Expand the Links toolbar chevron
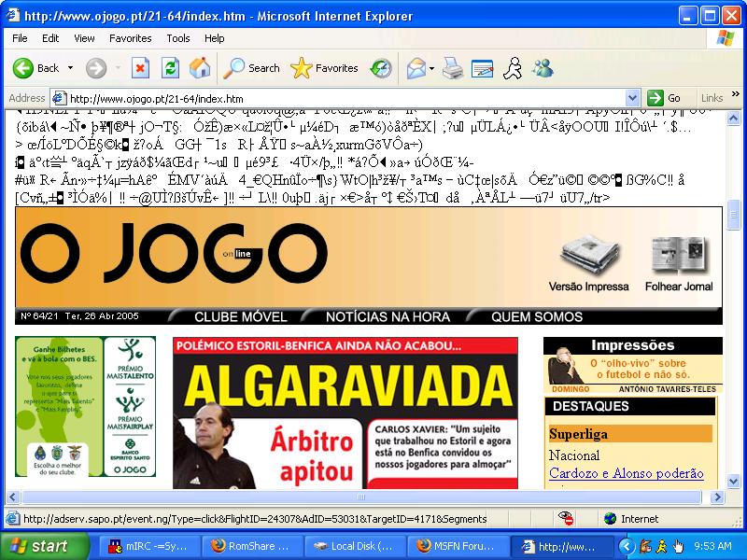The height and width of the screenshot is (560, 747). coord(735,94)
